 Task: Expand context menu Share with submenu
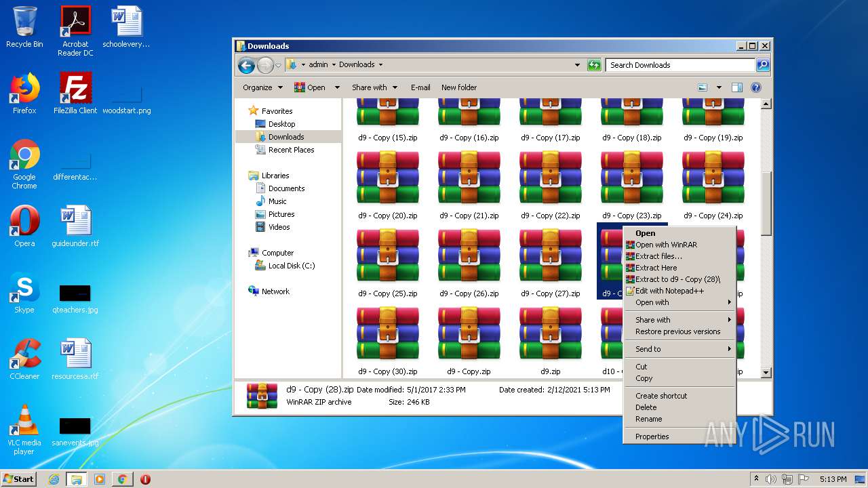(679, 320)
